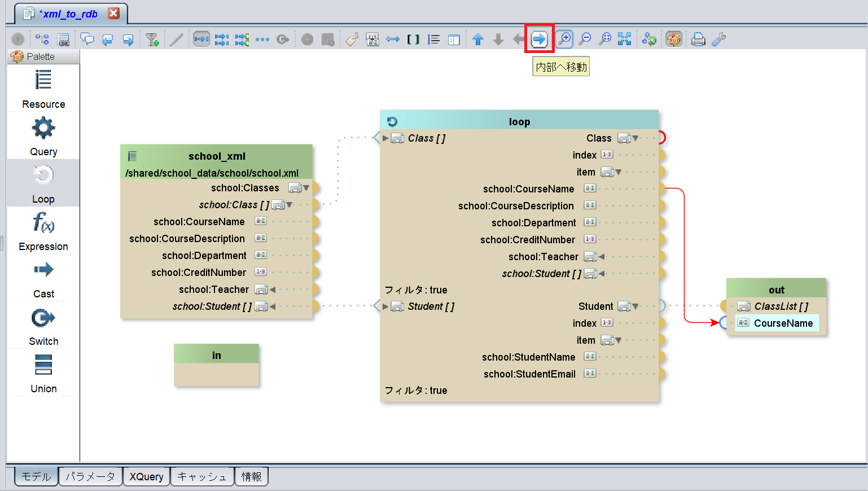
Task: Click the gray diagonal line toolbar icon
Action: point(176,39)
